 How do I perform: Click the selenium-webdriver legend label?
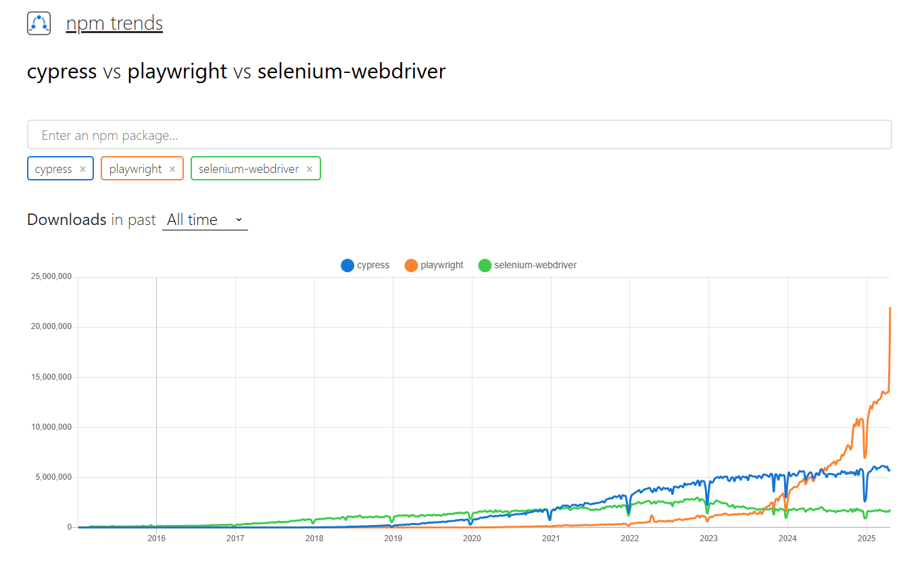tap(535, 266)
